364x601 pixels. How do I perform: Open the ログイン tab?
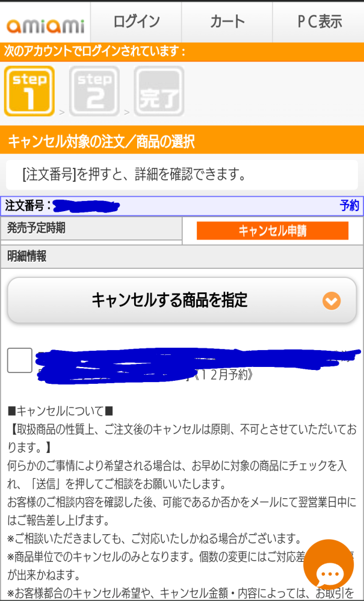[136, 22]
